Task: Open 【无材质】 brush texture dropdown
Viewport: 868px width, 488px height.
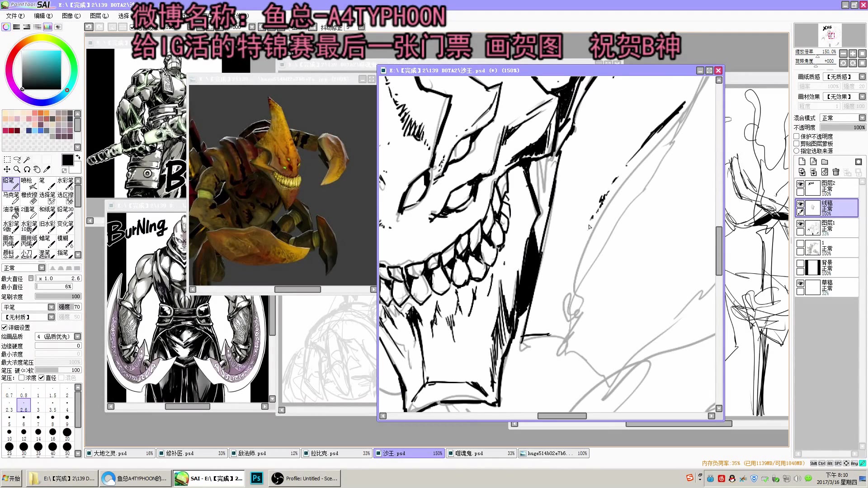Action: tap(28, 317)
